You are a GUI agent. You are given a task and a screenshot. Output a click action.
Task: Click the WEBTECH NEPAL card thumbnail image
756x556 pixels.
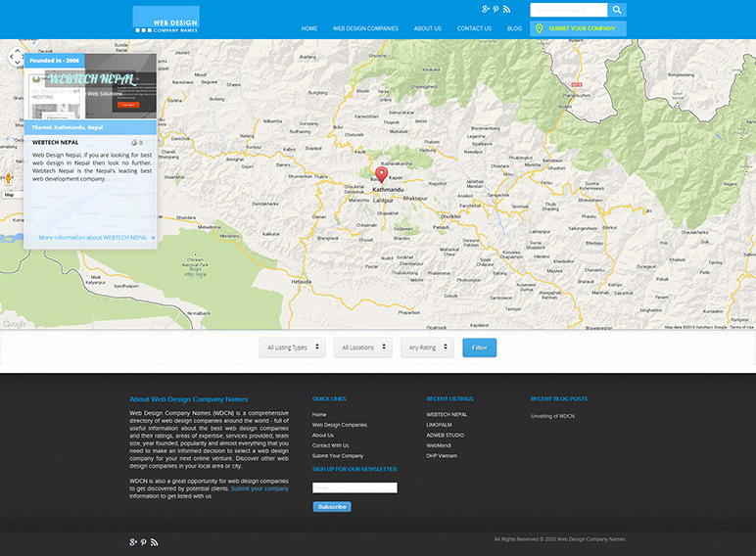[90, 86]
